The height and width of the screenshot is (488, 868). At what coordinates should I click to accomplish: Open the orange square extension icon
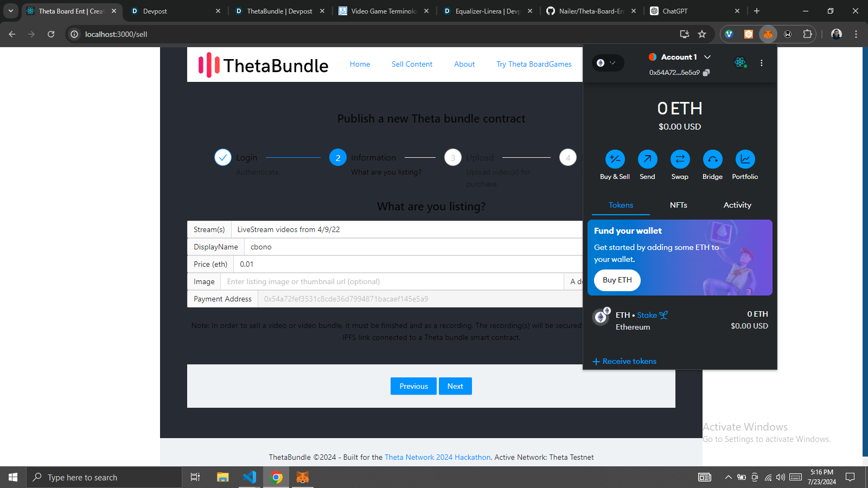coord(749,34)
